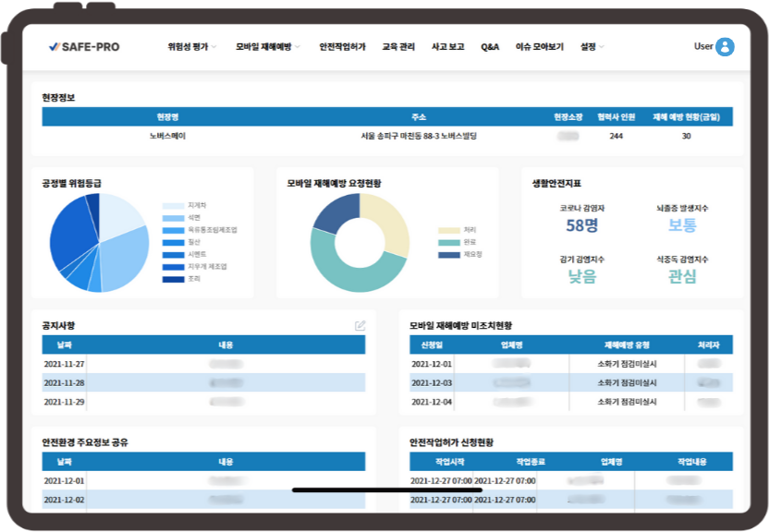Go to 안전작업허가 menu
Screen dimensions: 769x532
coord(342,46)
